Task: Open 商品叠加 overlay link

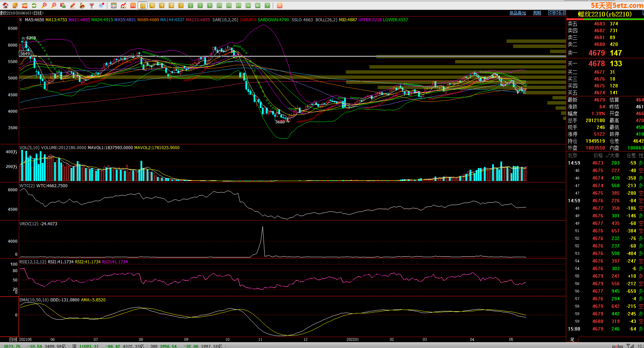Action: [x=518, y=13]
